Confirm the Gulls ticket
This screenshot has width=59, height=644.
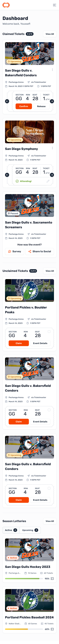24,106
